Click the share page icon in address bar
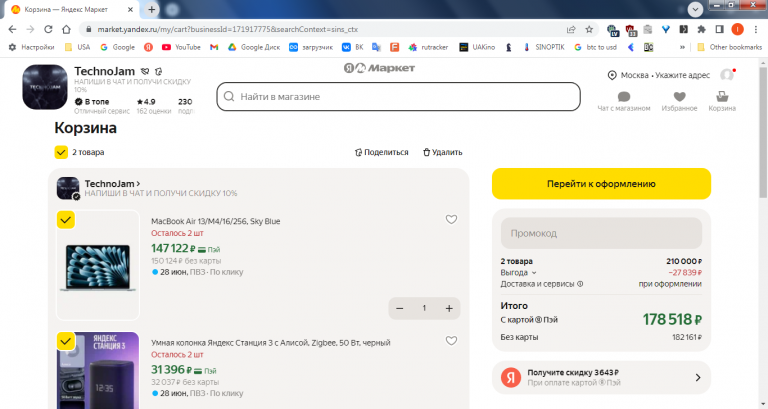Screen dimensions: 768x409 (571, 29)
